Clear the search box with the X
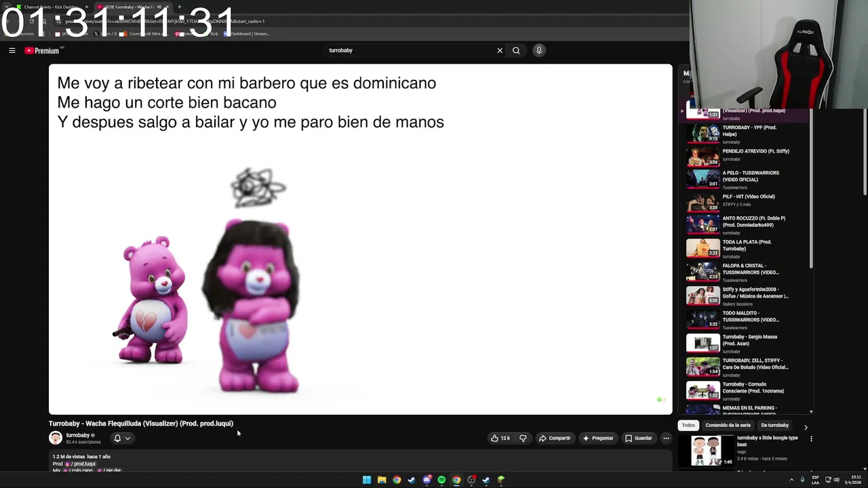The image size is (868, 488). [500, 50]
